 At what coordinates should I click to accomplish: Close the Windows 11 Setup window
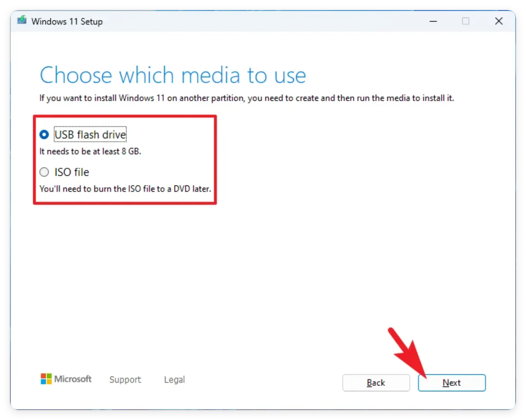(x=499, y=21)
